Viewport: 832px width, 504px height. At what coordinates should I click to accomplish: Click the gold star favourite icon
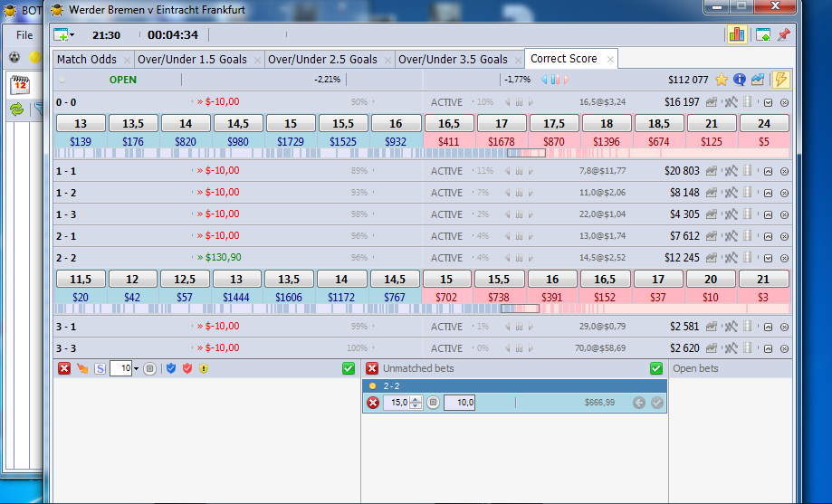click(x=722, y=80)
